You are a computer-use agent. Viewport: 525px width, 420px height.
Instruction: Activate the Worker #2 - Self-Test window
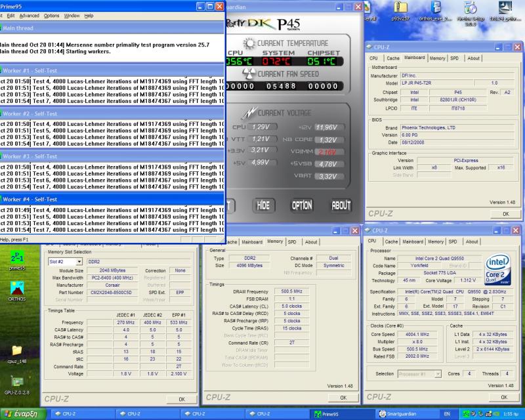[112, 114]
